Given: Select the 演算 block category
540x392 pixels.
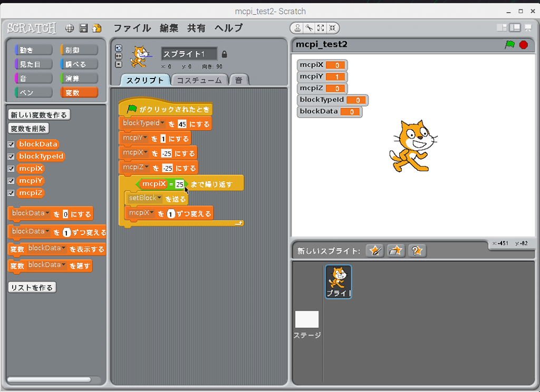Looking at the screenshot, I should point(79,78).
